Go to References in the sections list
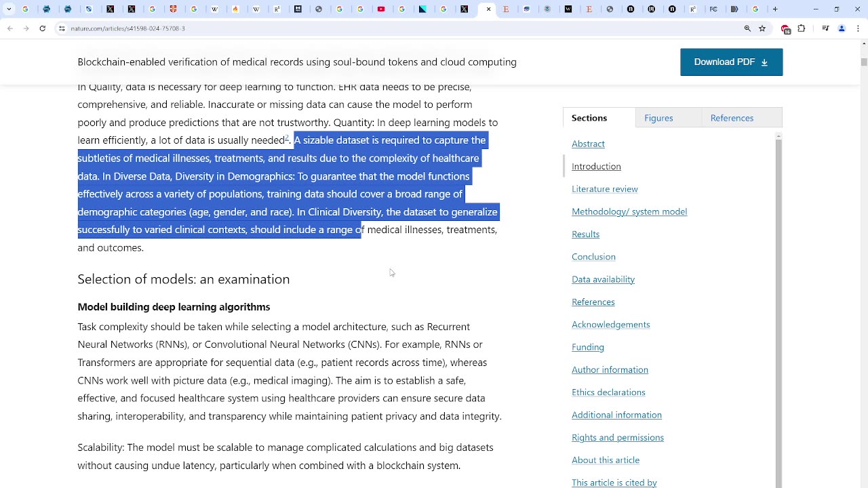 pyautogui.click(x=593, y=302)
